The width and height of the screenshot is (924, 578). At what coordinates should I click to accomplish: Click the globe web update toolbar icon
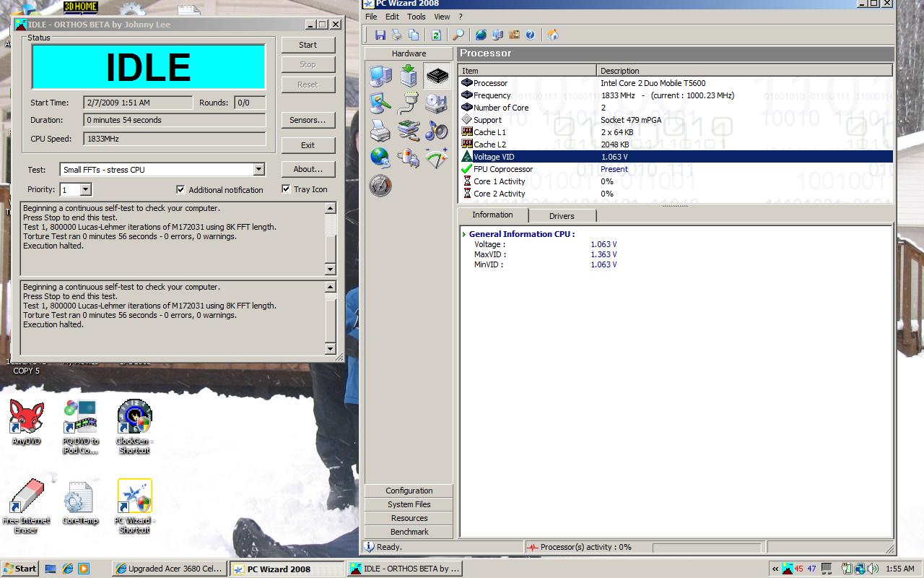tap(481, 35)
